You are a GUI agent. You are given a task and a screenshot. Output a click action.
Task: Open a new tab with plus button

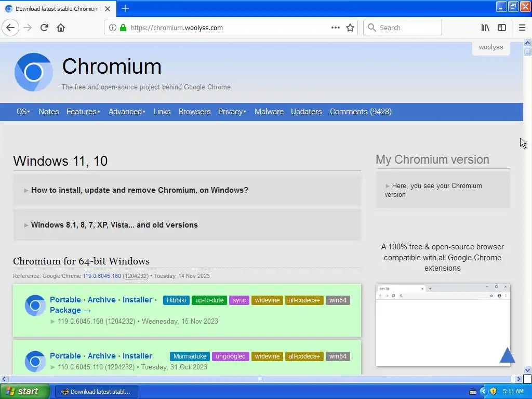[125, 8]
